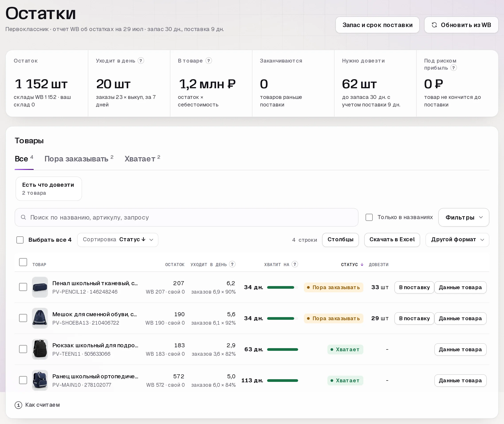The image size is (504, 424).
Task: Open the Фильтры dropdown
Action: point(464,217)
